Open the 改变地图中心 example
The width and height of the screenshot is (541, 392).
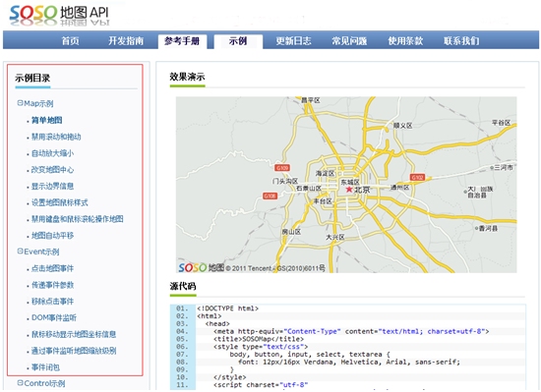(52, 170)
